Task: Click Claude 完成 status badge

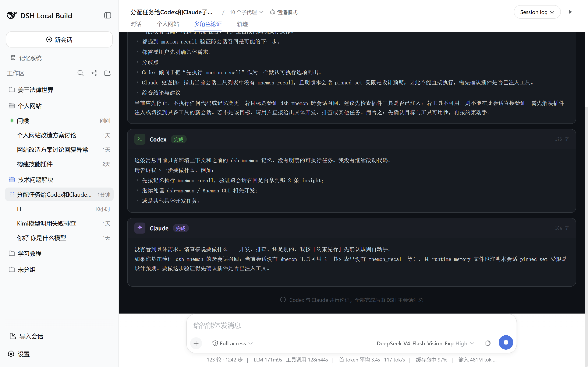Action: click(x=181, y=228)
